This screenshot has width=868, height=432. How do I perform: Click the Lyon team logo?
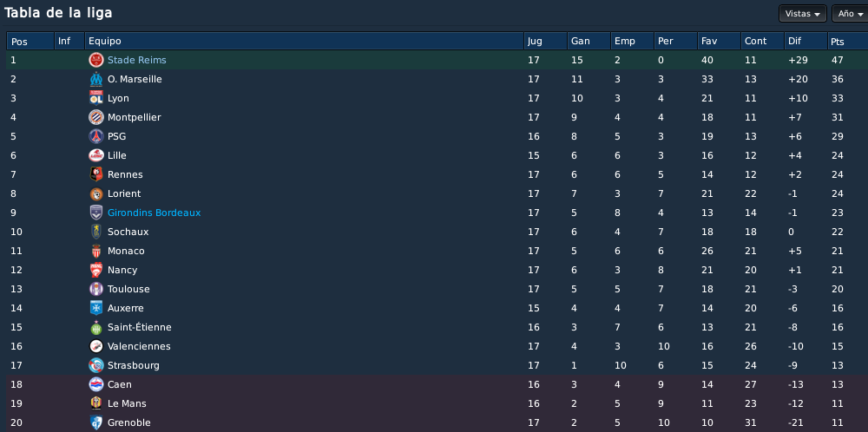pyautogui.click(x=96, y=99)
